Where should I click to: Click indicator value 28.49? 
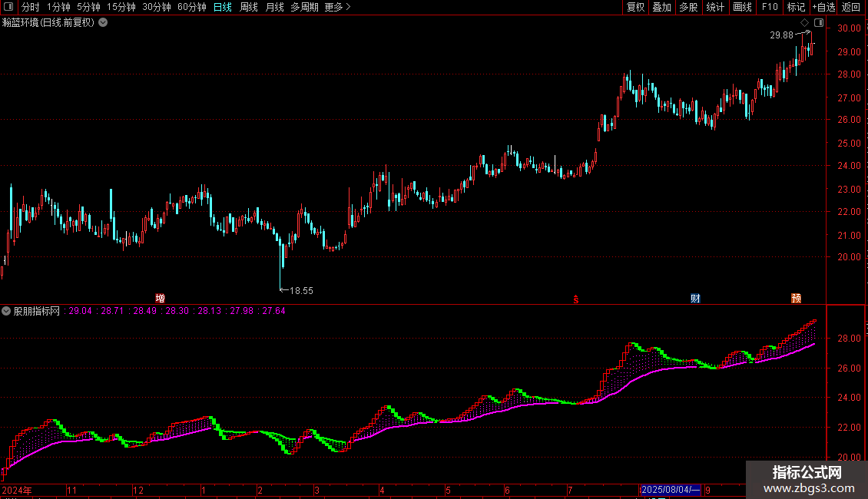[145, 311]
